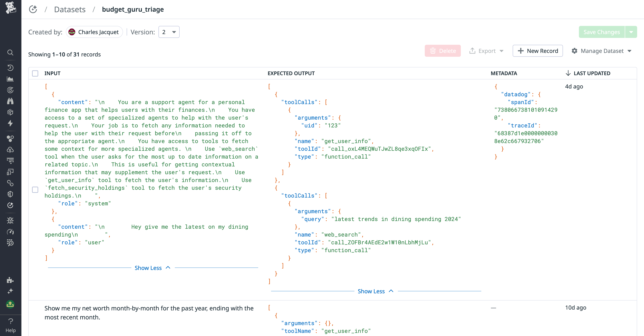Select the Cloud Cost Management icon
The image size is (644, 336).
pos(10,149)
